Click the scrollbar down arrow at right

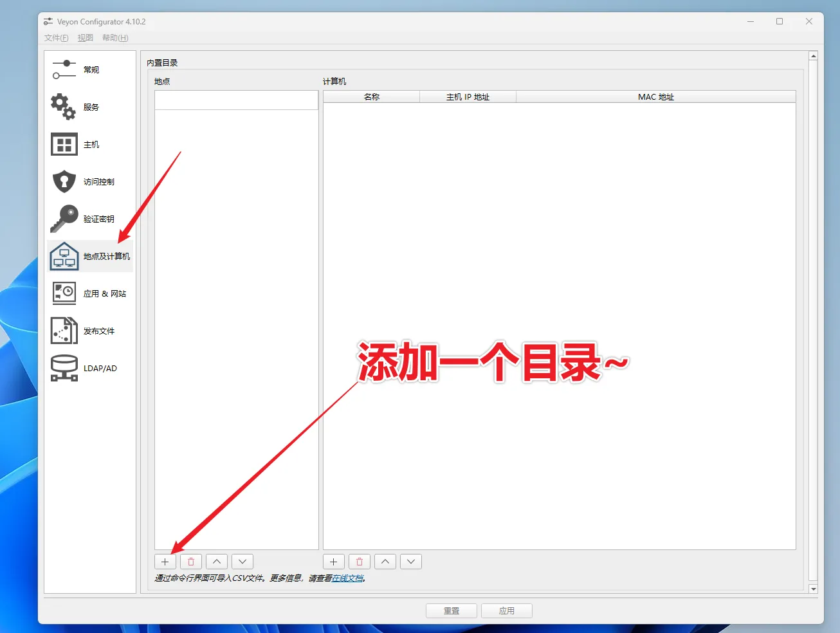pos(813,589)
